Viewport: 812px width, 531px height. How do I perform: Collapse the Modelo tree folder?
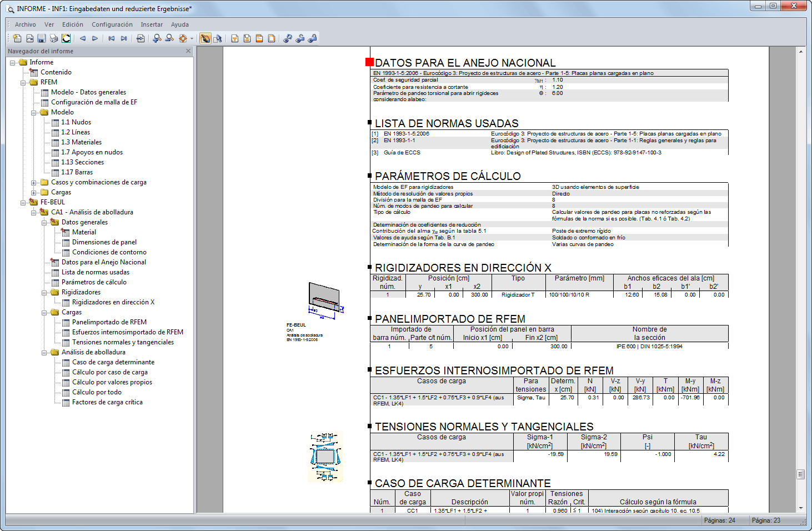pos(34,113)
